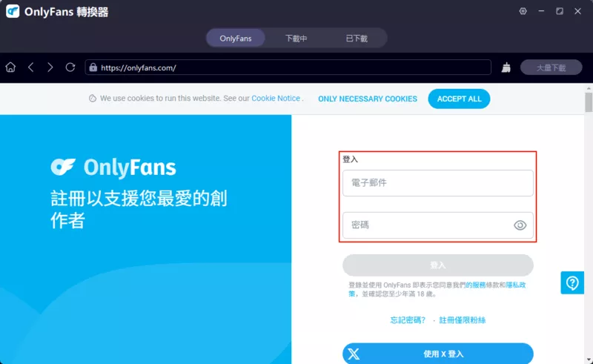Viewport: 593px width, 364px height.
Task: Switch to the 已下載 tab
Action: (x=357, y=39)
